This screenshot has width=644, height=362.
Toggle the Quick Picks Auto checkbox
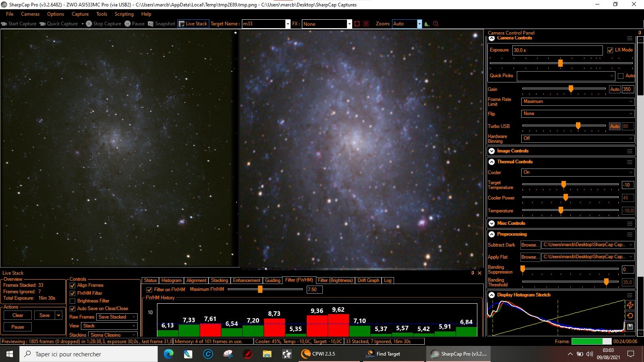[x=621, y=76]
